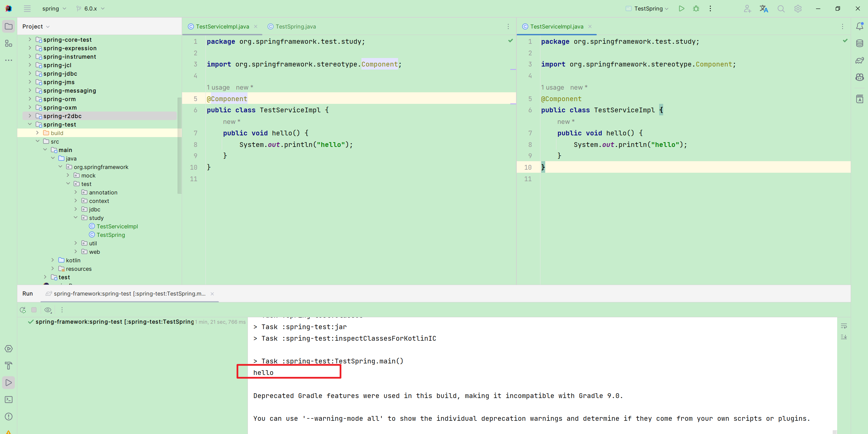Open left editor tab options menu
Viewport: 868px width, 434px height.
click(508, 26)
